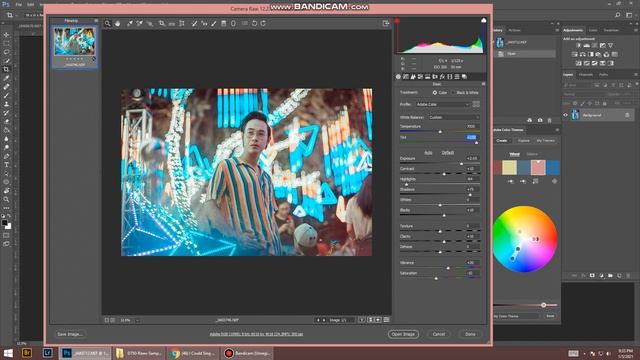Open the Layers panel options menu
This screenshot has height=360, width=640.
pyautogui.click(x=636, y=75)
